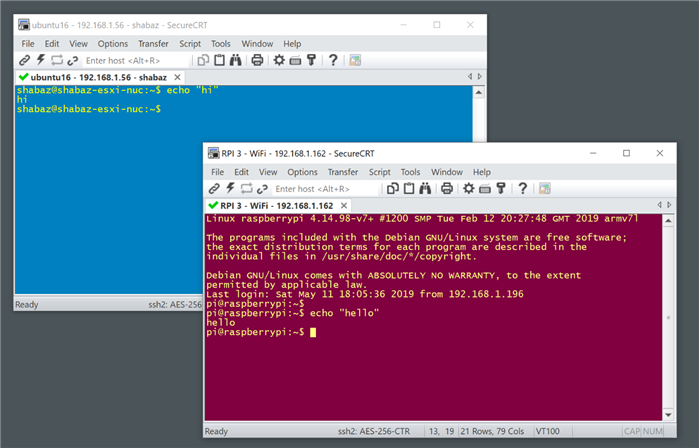Screen dimensions: 699x448
Task: Click SecureFX icon in RPI 3 window toolbar
Action: point(544,189)
